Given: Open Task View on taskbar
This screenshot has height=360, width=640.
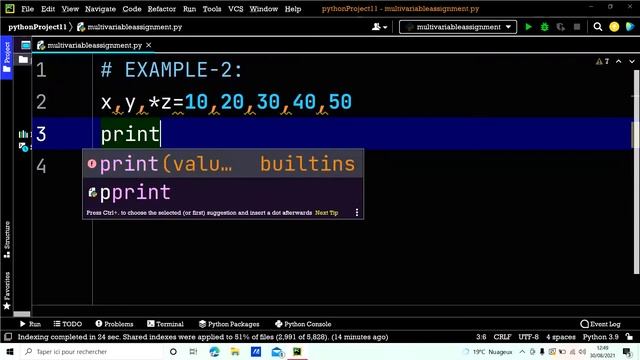Looking at the screenshot, I should (193, 351).
